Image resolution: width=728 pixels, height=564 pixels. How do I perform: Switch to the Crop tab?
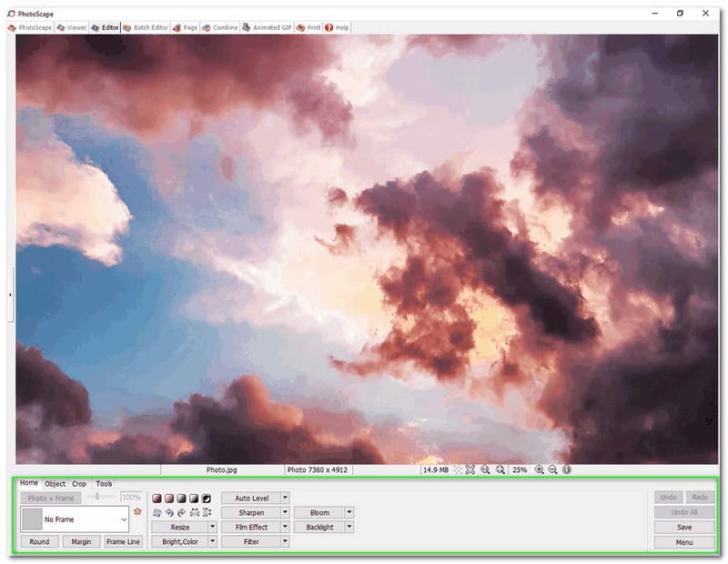(79, 484)
